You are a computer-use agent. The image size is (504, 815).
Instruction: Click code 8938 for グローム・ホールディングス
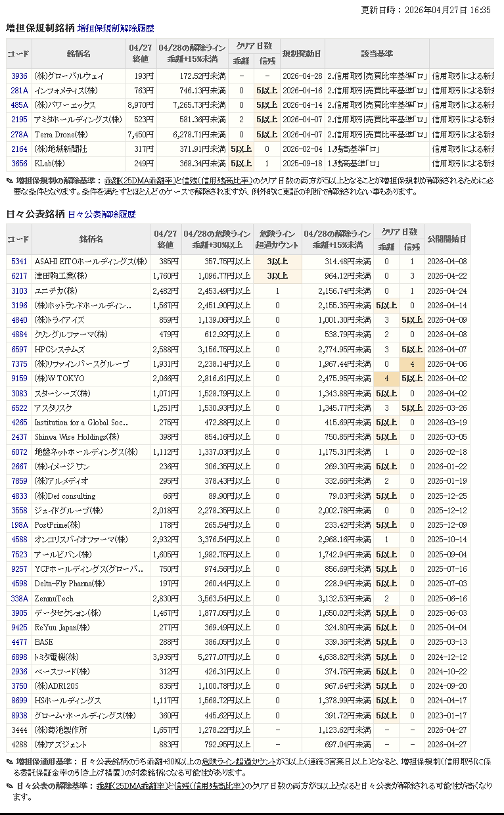point(19,716)
